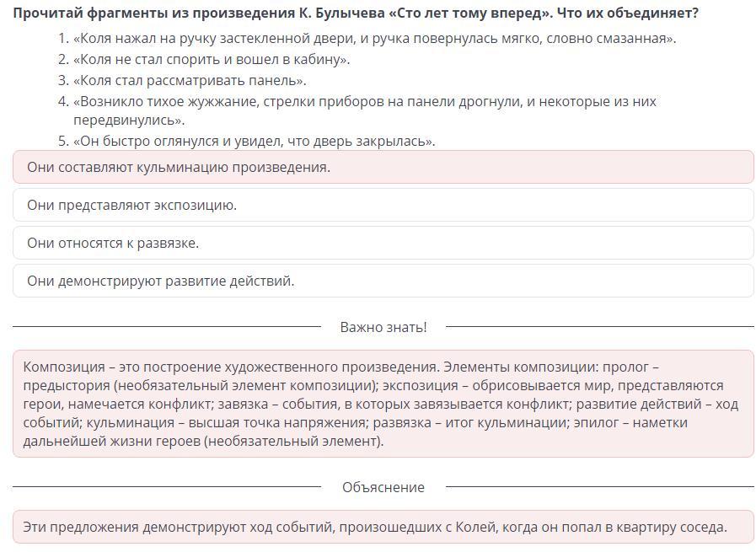The height and width of the screenshot is (552, 756).
Task: Click fragment 2 'Коля не стал спорить'
Action: point(212,59)
